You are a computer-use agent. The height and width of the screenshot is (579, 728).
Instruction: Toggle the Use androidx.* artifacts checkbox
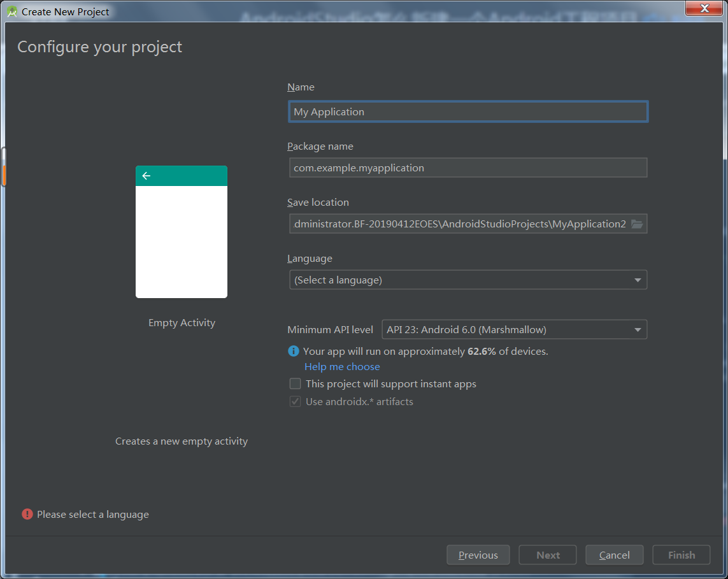pyautogui.click(x=295, y=401)
